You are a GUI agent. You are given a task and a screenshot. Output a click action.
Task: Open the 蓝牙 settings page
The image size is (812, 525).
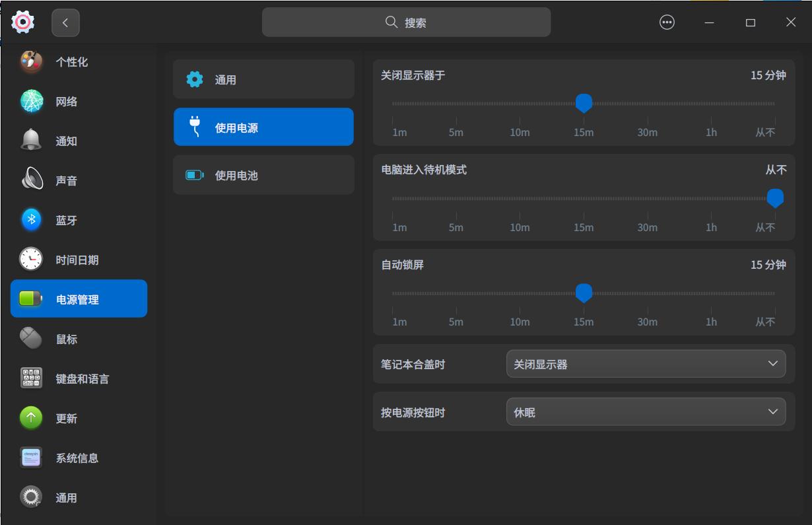point(79,220)
